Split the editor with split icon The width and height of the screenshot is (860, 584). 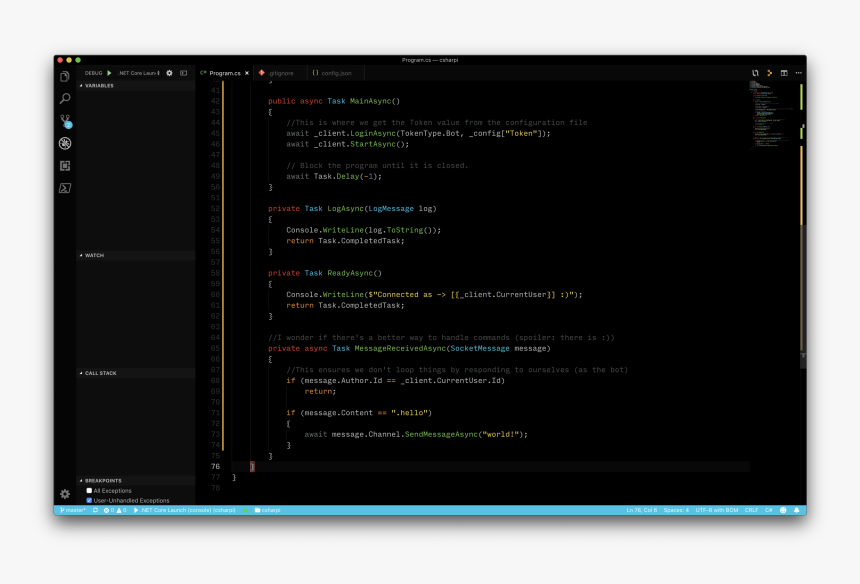(x=784, y=73)
